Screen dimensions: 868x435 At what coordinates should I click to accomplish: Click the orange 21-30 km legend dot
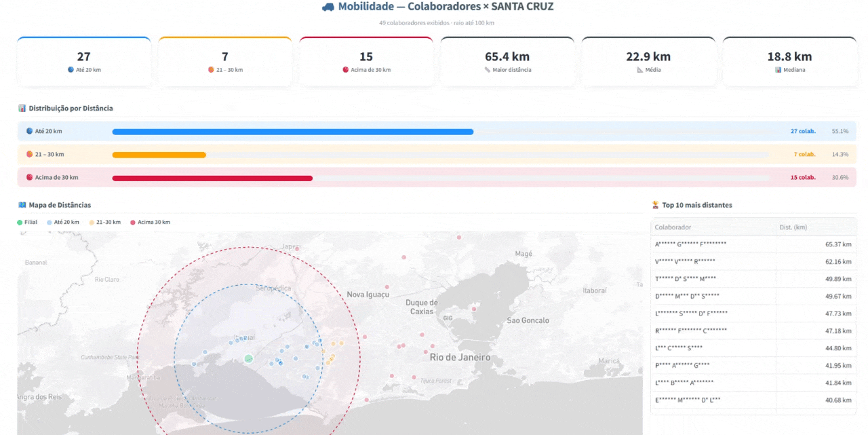pos(92,223)
